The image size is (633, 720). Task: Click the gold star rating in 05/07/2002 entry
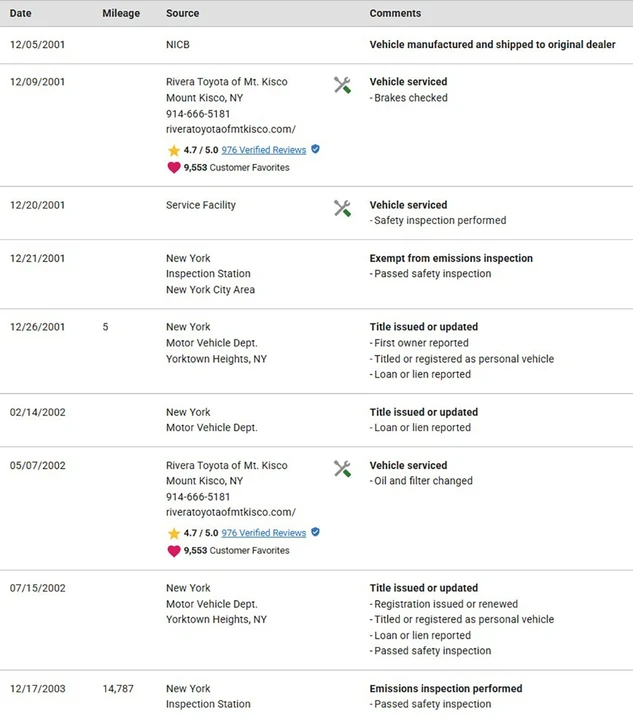click(x=174, y=534)
